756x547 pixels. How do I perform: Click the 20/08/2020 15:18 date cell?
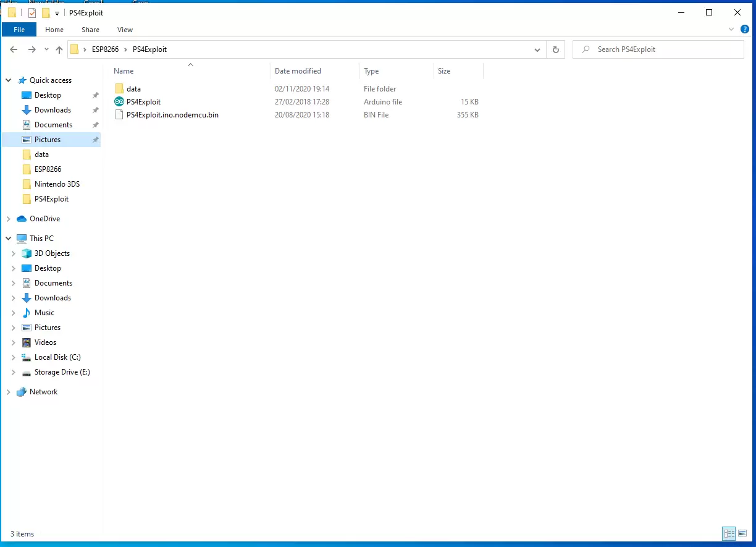302,115
